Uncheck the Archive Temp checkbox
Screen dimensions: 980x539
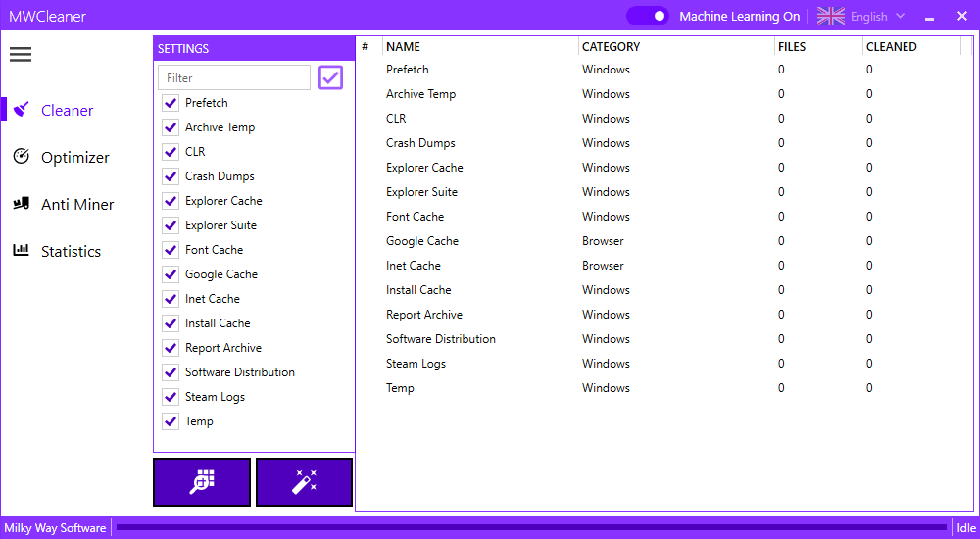171,127
